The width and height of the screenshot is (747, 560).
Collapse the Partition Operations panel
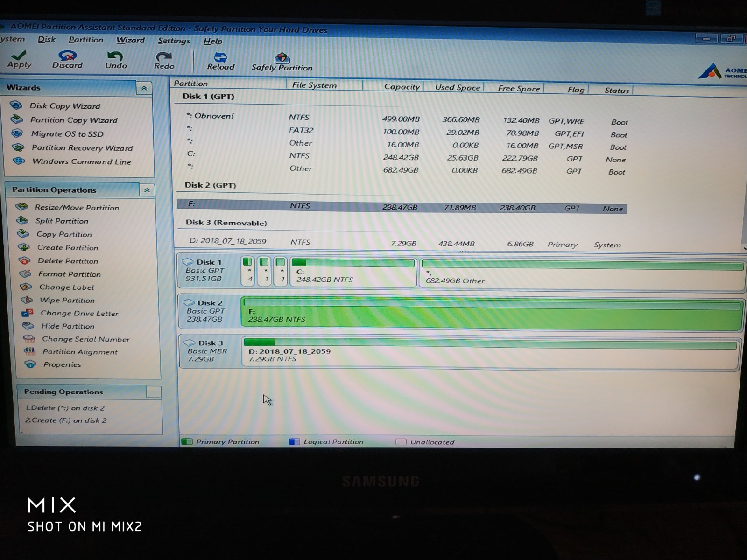(147, 190)
